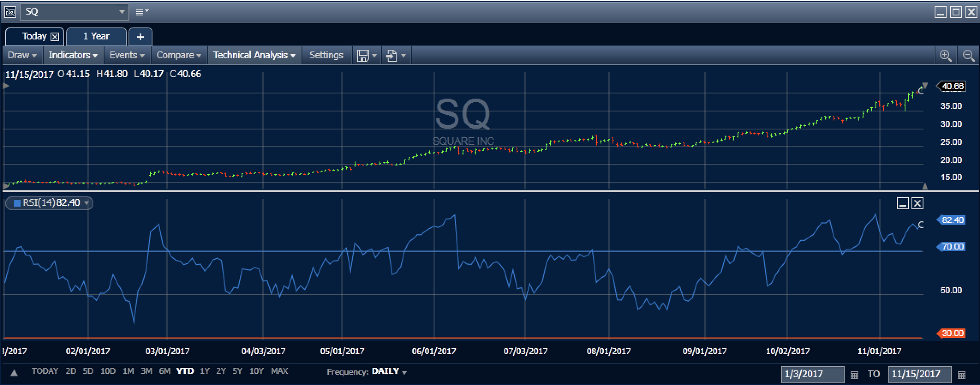Click the 06/01/2017 date axis label

coord(434,352)
